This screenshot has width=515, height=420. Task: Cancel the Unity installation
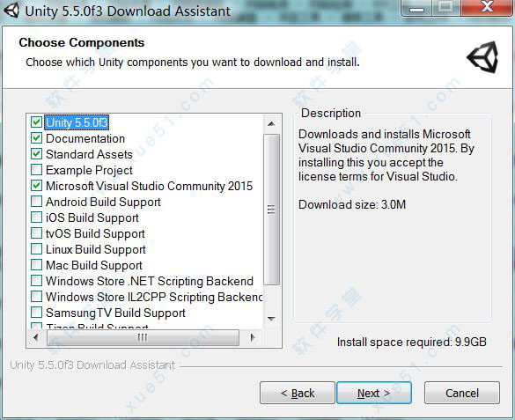pyautogui.click(x=462, y=393)
